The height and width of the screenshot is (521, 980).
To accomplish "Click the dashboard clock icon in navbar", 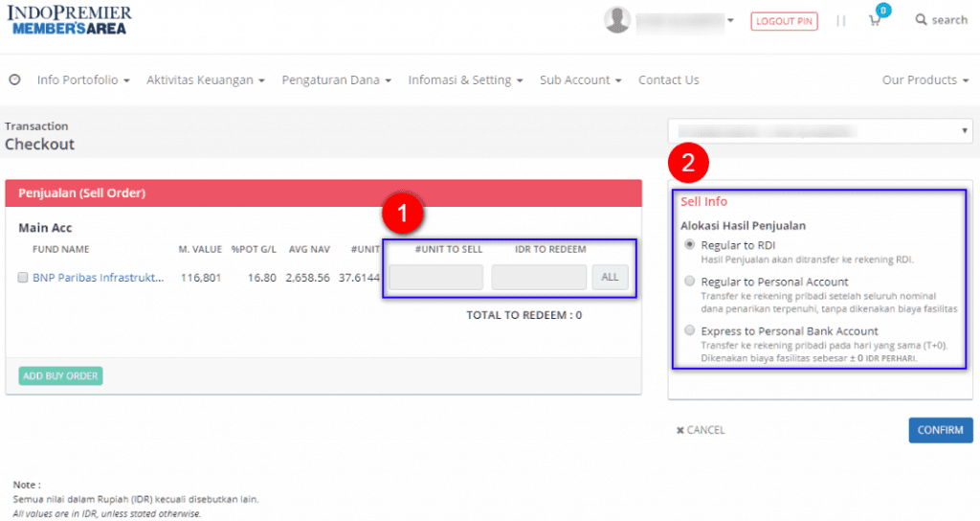I will point(14,80).
